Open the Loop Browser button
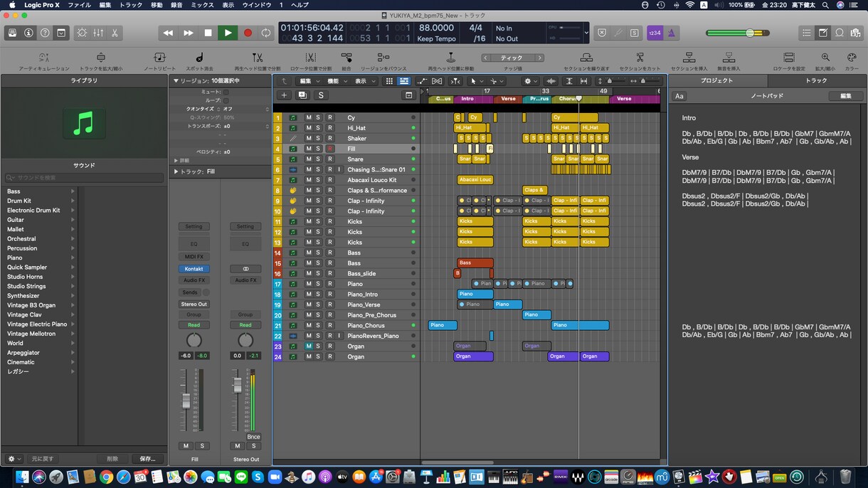Viewport: 868px width, 488px height. 840,33
